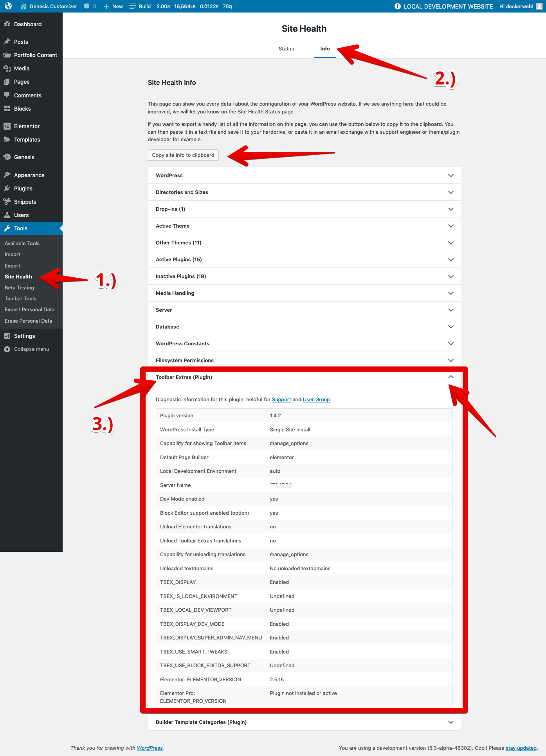Click the Build list icon in admin bar
Viewport: 546px width, 756px height.
point(133,6)
